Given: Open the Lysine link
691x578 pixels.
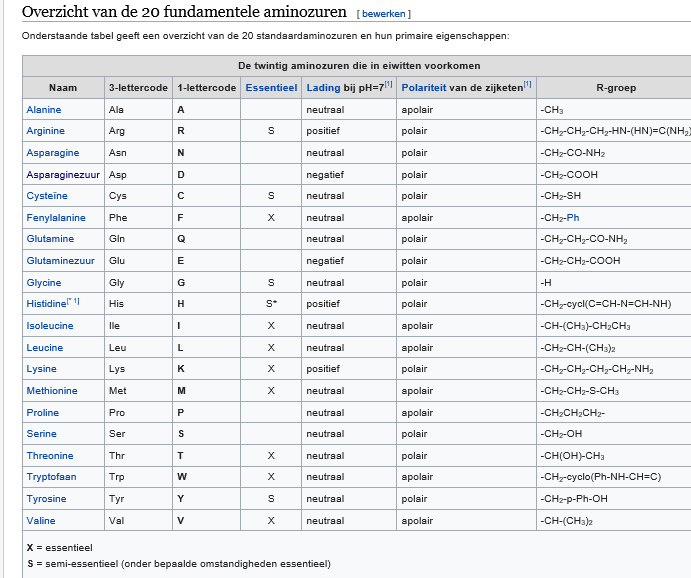Looking at the screenshot, I should pos(41,369).
